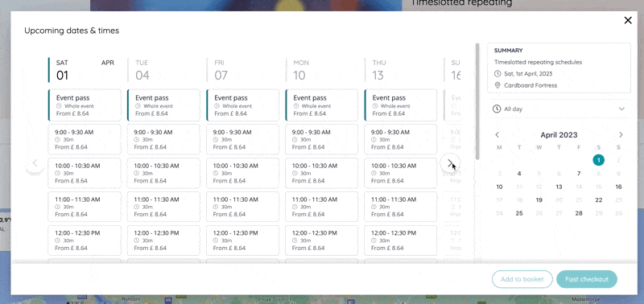Pick 12:00 - 12:30 PM slot on THU 13
Screen dimensions: 644x304
tap(400, 240)
